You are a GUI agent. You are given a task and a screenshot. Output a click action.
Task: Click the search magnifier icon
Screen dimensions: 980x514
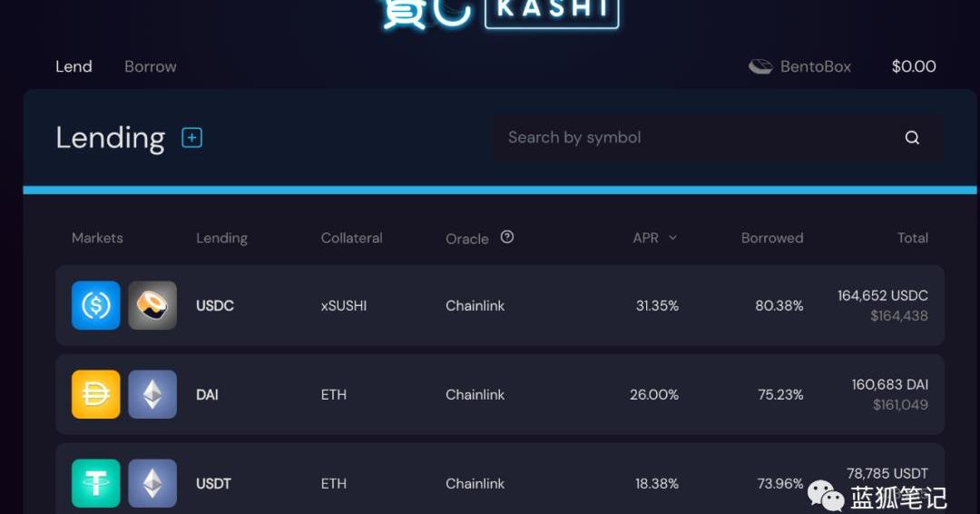click(912, 138)
